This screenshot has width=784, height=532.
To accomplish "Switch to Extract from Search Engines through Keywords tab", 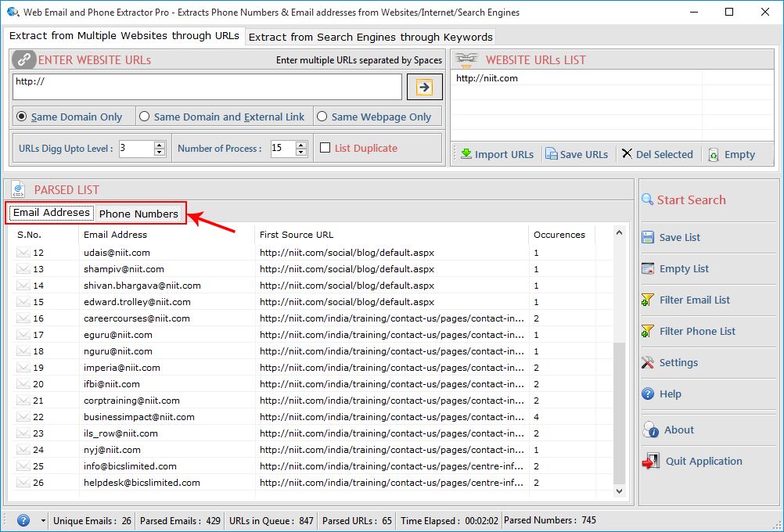I will pyautogui.click(x=371, y=37).
